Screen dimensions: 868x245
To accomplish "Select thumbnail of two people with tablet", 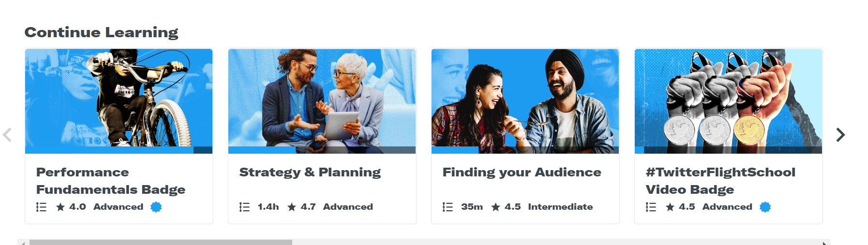I will click(x=322, y=98).
